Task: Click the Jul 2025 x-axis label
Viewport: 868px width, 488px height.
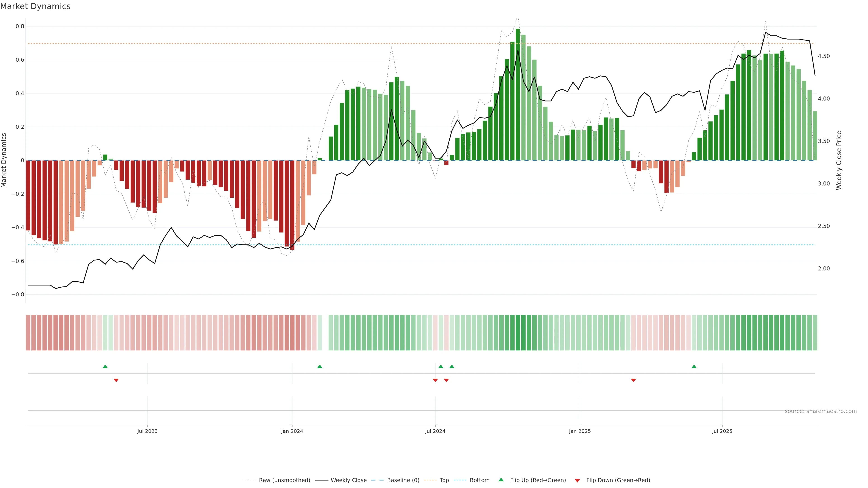Action: point(722,431)
